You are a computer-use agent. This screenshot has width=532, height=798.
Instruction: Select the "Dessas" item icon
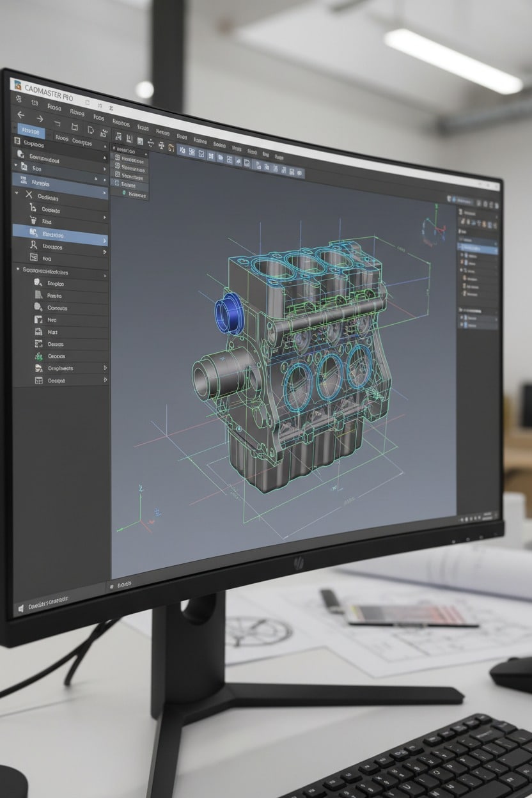[37, 343]
